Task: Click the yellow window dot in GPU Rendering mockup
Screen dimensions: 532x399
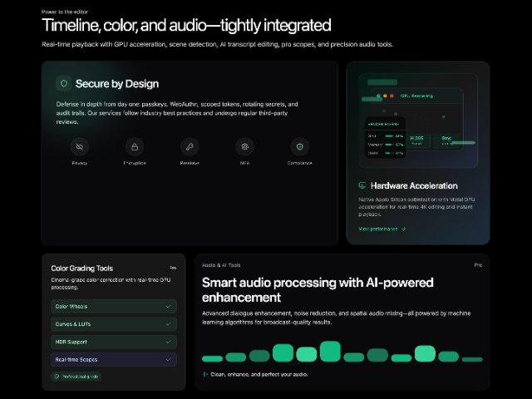Action: [x=385, y=96]
